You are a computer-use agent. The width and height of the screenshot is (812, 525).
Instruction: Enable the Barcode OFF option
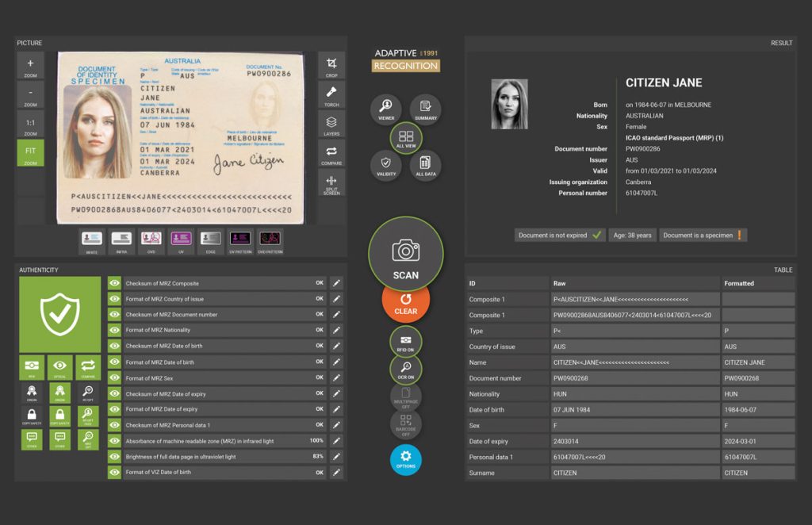(x=406, y=424)
